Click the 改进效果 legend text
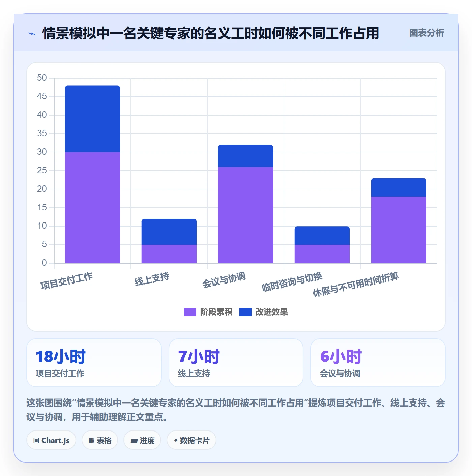Screen dimensions: 472x476 click(271, 312)
